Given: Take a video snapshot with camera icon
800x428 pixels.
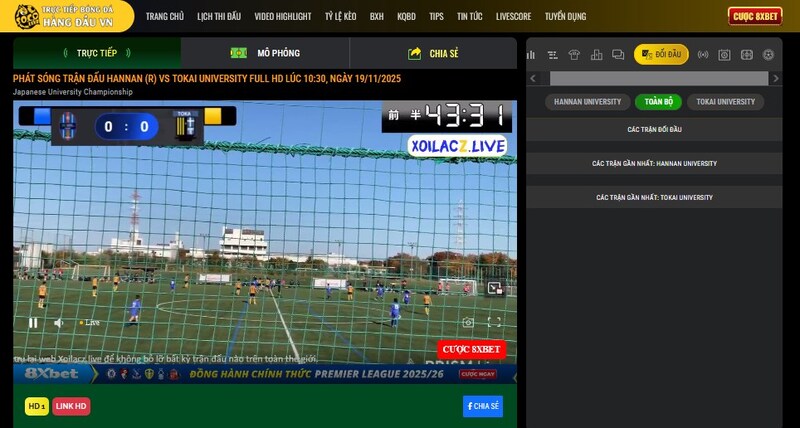Looking at the screenshot, I should pos(468,322).
